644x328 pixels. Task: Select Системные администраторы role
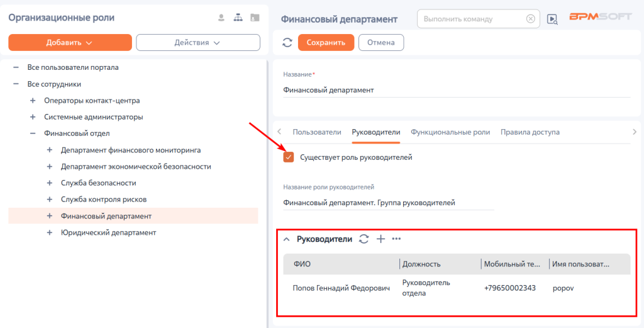coord(94,116)
